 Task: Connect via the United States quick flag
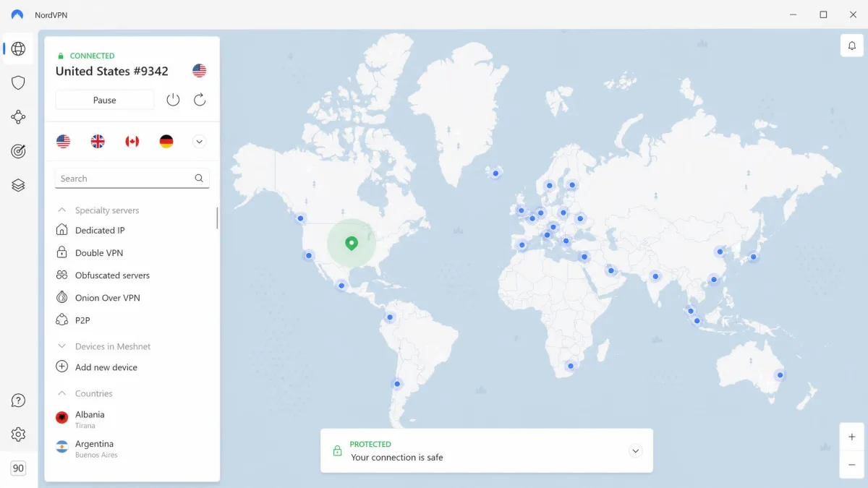tap(64, 142)
